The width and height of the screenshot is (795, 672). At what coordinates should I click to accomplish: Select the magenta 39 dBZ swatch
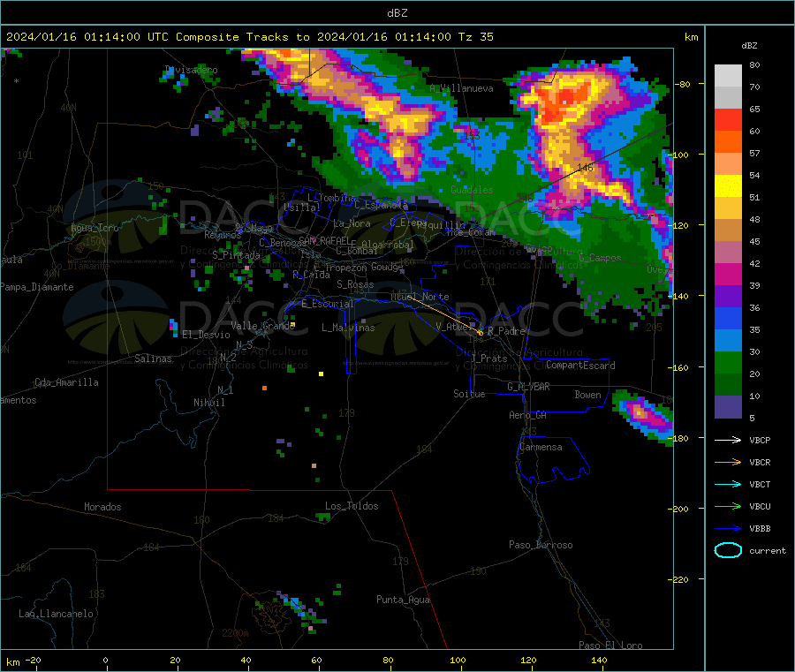click(728, 274)
